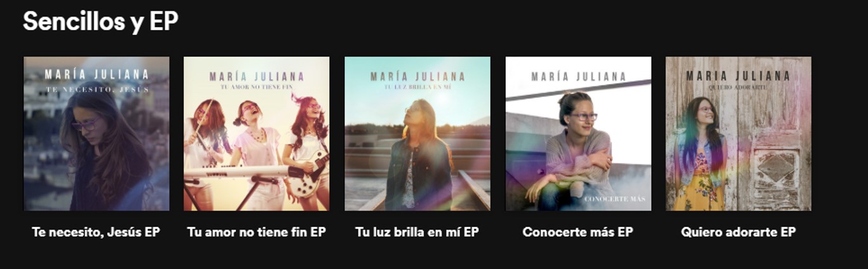Click the TE NECESITO, JESÚS subtitle on the first cover

[x=97, y=90]
